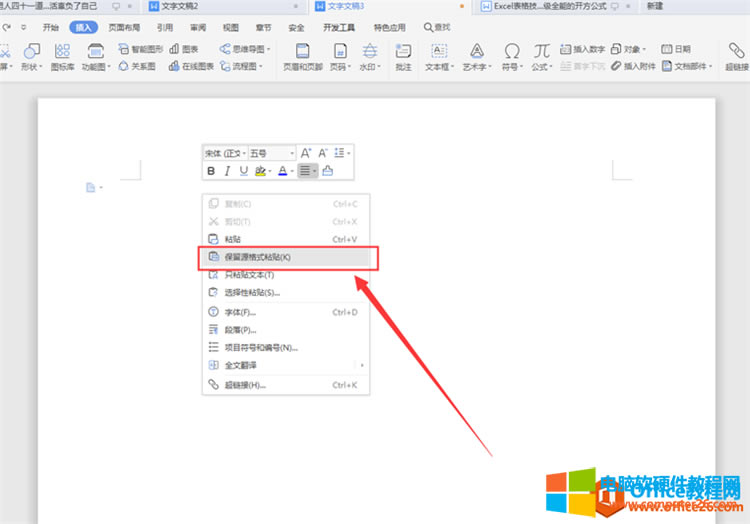Viewport: 750px width, 524px height.
Task: Open the font size dropdown 五号
Action: 270,153
